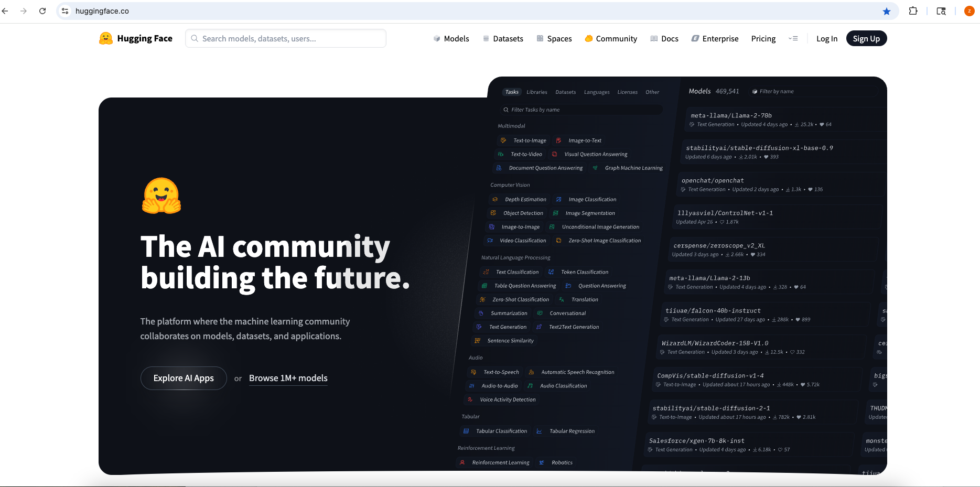Click the browser address bar
This screenshot has height=487, width=980.
tap(210, 10)
